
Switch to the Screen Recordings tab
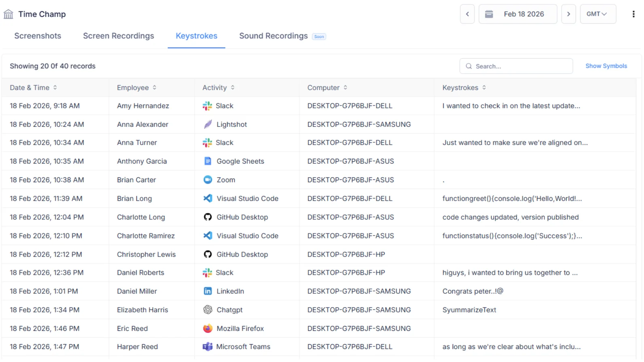[x=119, y=36]
